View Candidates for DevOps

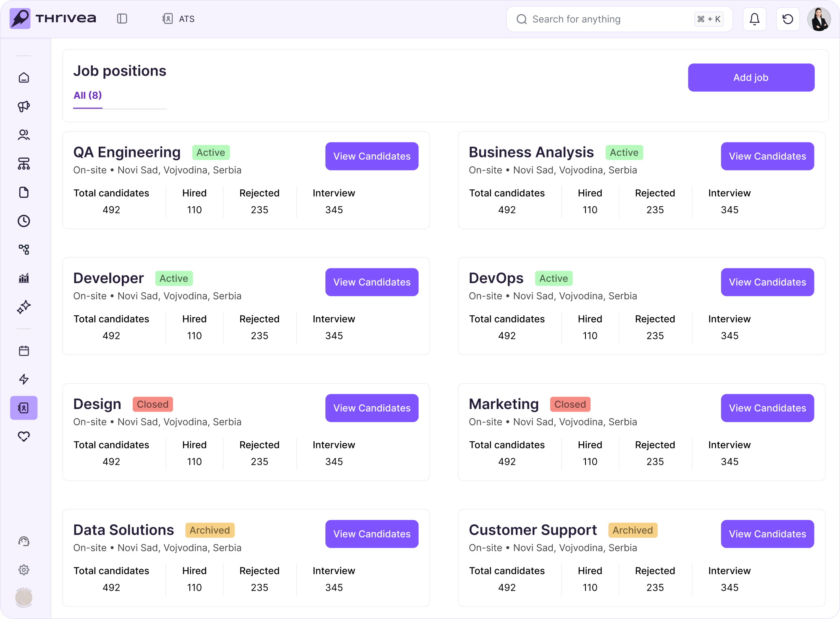point(767,282)
